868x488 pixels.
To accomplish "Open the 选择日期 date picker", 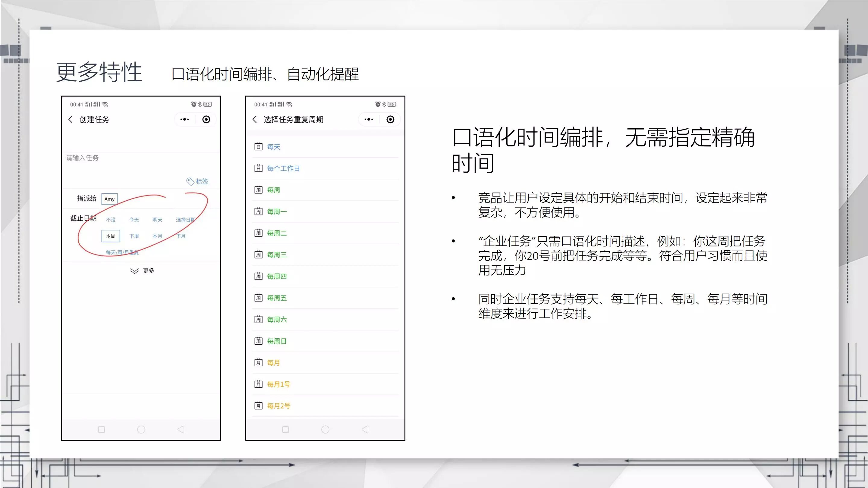I will click(185, 220).
